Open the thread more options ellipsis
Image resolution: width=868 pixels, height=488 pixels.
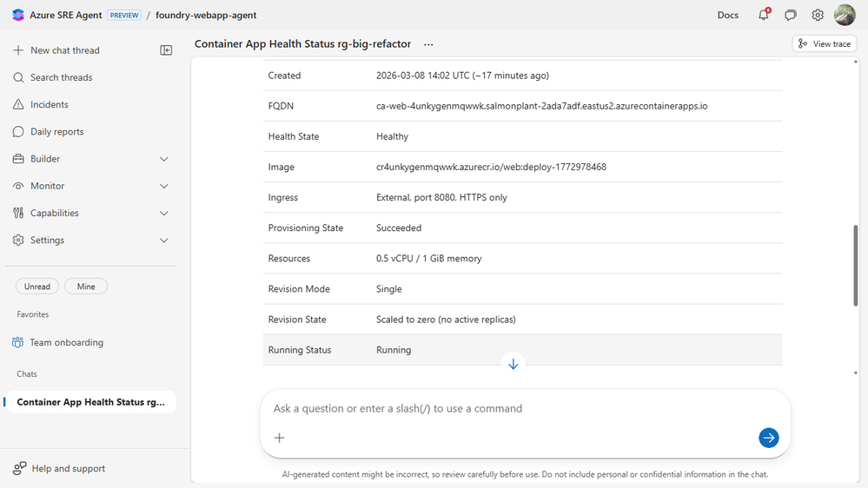[428, 44]
